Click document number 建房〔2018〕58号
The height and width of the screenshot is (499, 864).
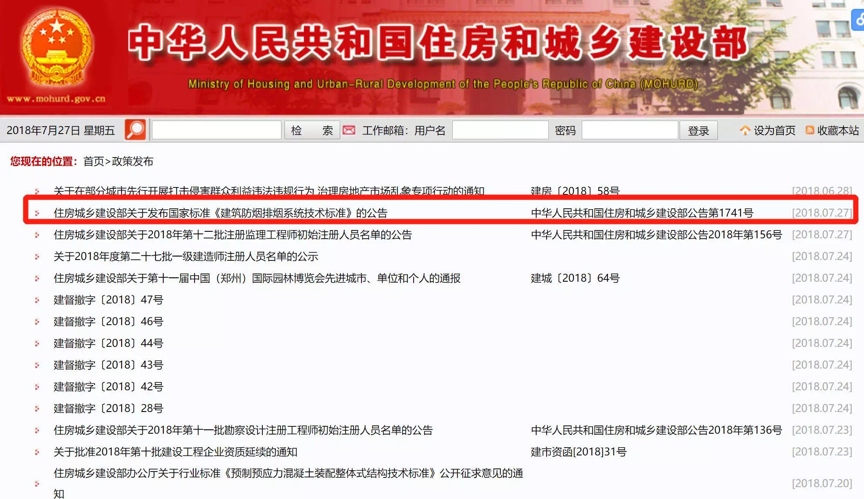coord(575,191)
